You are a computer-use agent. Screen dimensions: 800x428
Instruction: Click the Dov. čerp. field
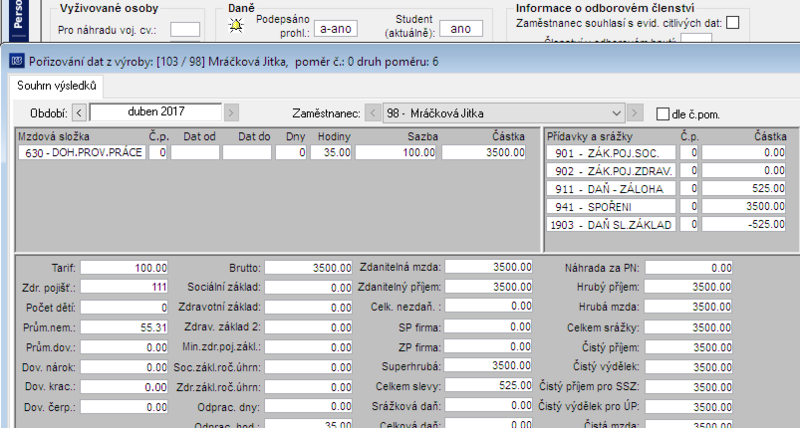coord(124,407)
